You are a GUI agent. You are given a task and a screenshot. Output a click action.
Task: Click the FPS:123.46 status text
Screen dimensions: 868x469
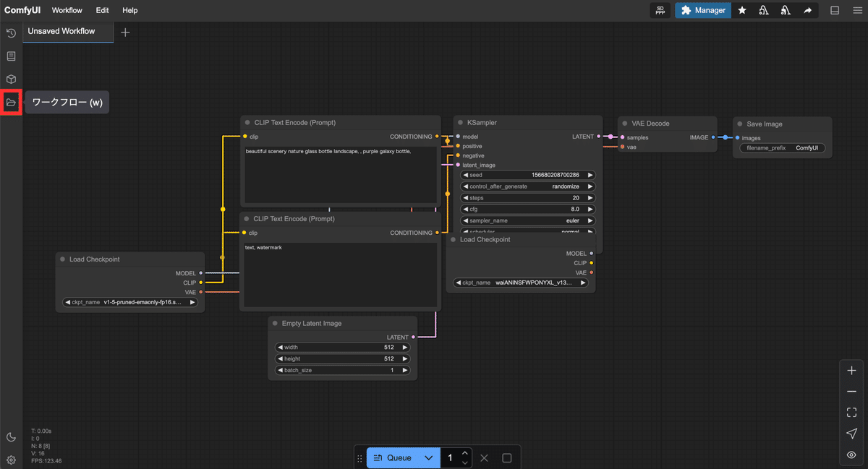pos(46,460)
